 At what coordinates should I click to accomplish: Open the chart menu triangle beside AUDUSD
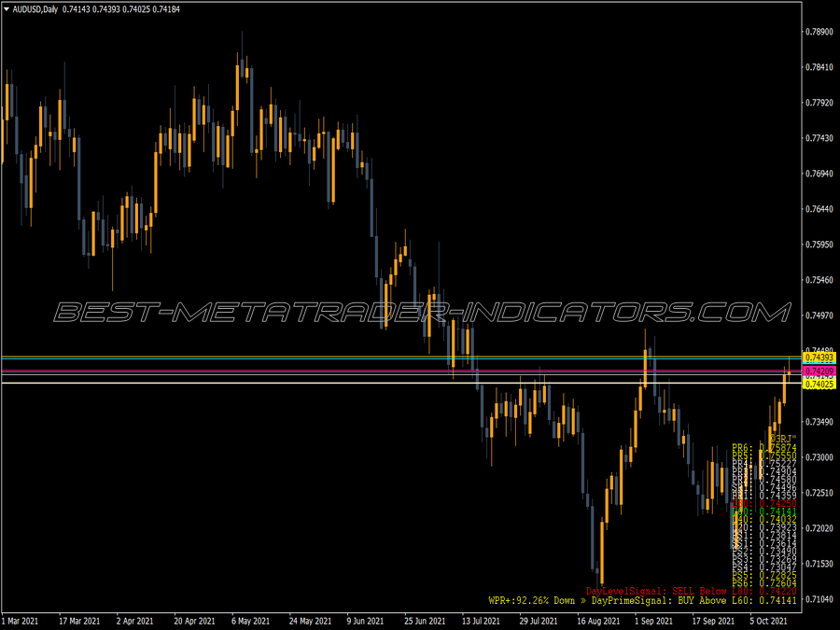(x=7, y=9)
